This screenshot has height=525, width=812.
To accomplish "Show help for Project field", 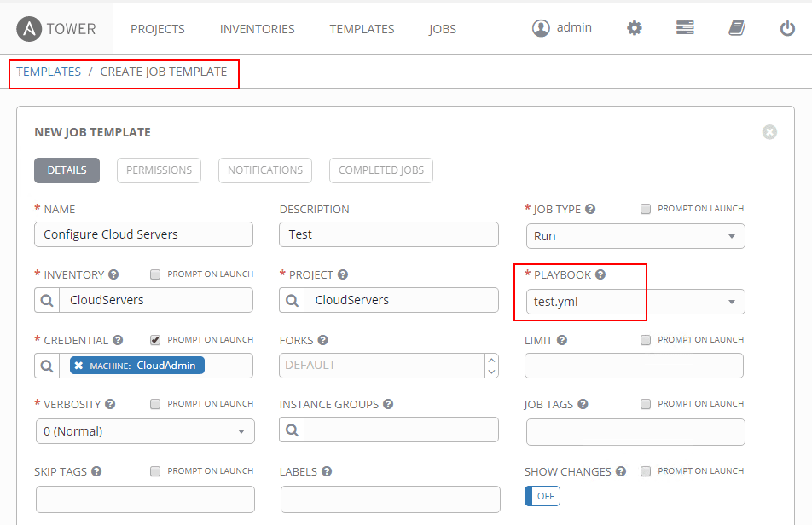I will click(343, 274).
